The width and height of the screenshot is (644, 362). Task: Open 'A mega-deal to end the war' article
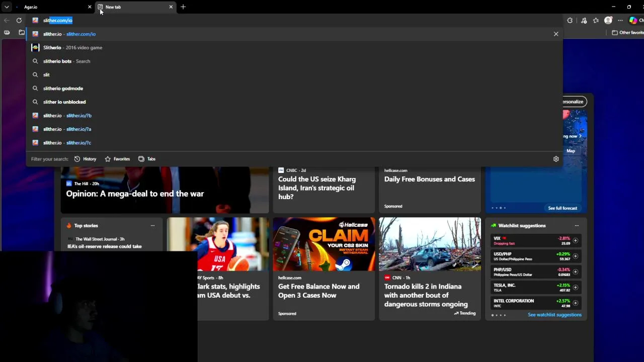tap(135, 194)
